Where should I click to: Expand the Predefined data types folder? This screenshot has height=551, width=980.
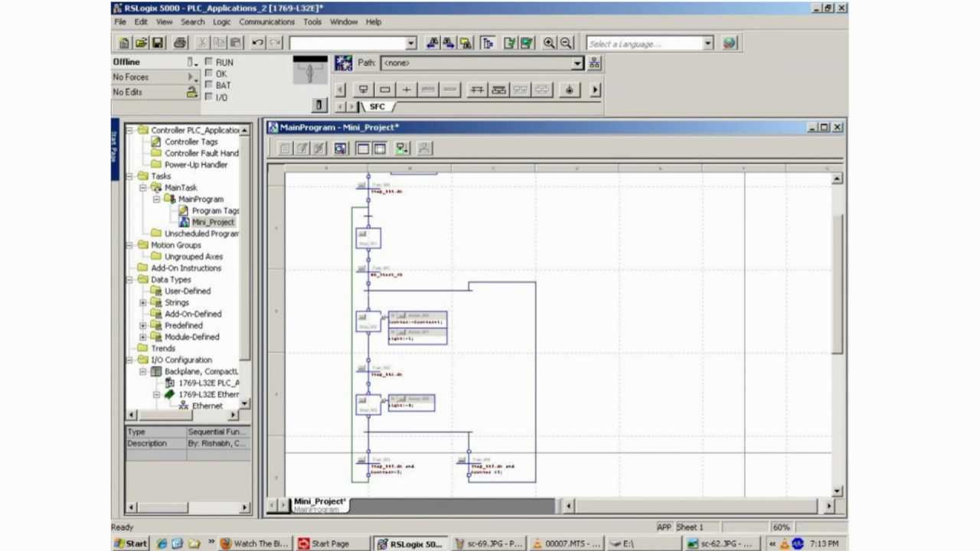pyautogui.click(x=142, y=325)
